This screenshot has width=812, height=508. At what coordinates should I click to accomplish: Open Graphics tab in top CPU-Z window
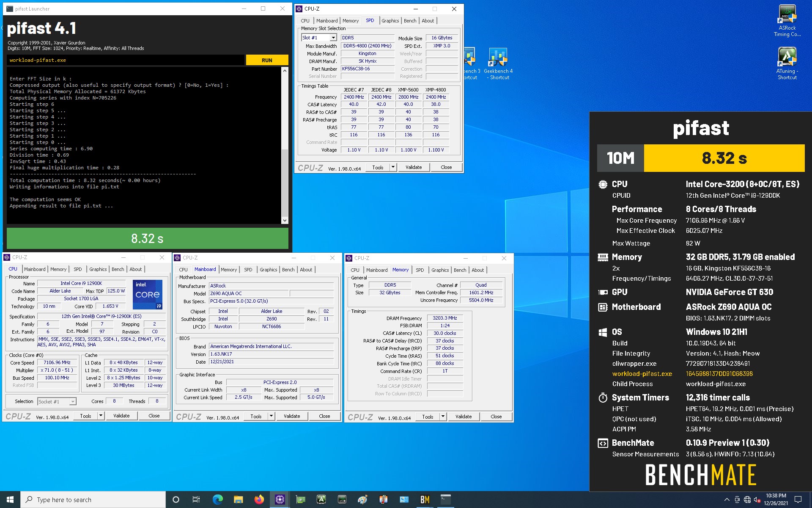click(x=390, y=21)
